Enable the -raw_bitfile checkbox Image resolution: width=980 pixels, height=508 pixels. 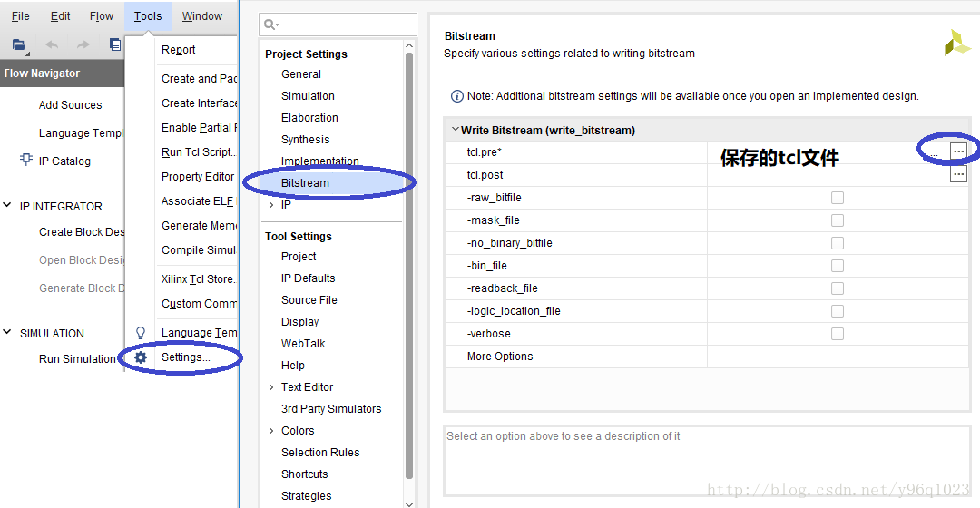point(838,198)
